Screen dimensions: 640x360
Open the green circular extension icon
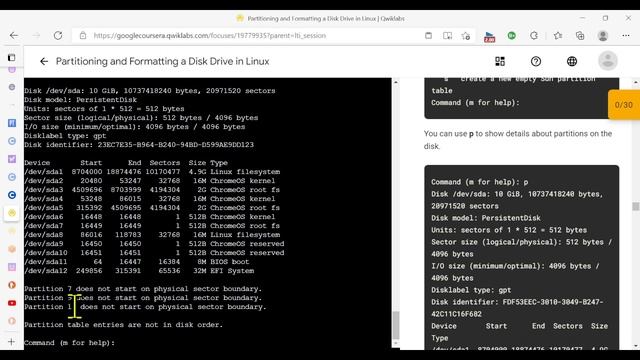511,36
